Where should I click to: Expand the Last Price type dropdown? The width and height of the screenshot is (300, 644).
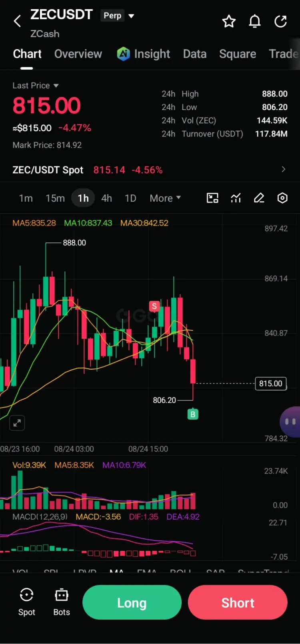tap(56, 86)
